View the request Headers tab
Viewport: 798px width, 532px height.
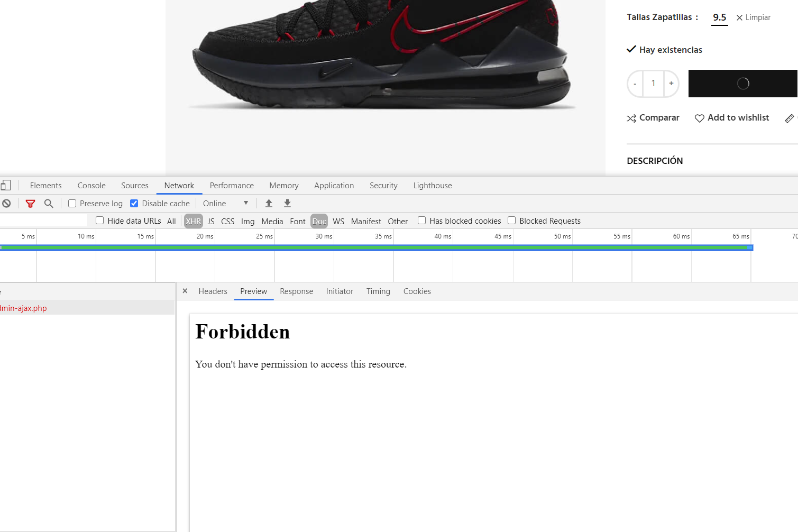[213, 291]
